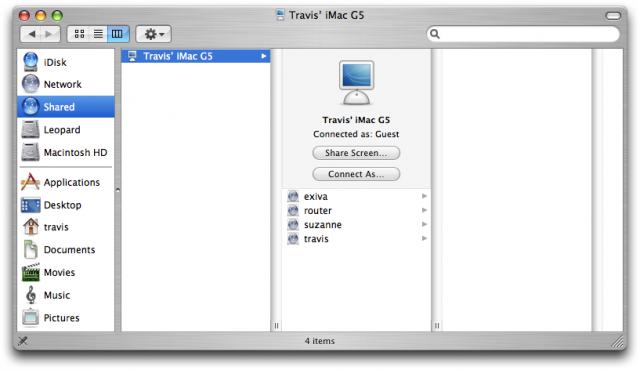Click the pencil-crossed icon in status bar
Screen dimensions: 640x370
point(23,341)
